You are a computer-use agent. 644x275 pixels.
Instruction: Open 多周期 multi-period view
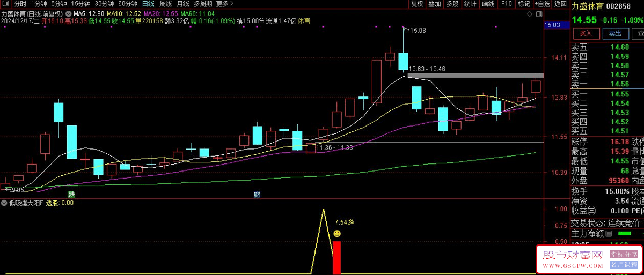[203, 3]
